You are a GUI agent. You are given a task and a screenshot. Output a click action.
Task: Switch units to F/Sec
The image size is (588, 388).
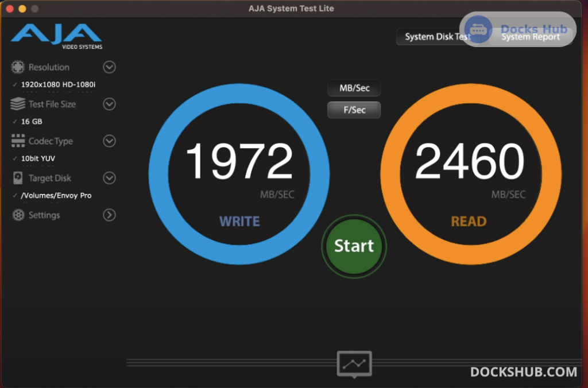click(x=354, y=110)
